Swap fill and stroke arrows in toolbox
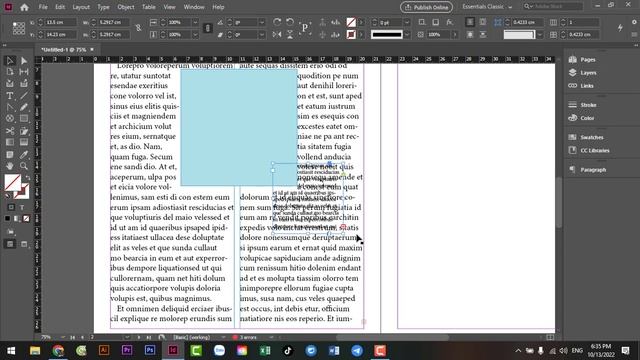The image size is (640, 360). coord(28,178)
